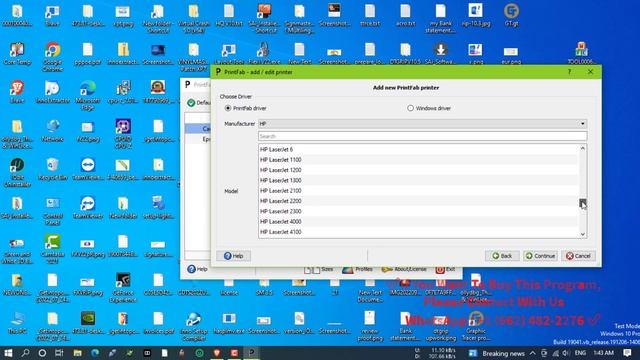
Task: Open This PC desktop icon
Action: pos(17,322)
